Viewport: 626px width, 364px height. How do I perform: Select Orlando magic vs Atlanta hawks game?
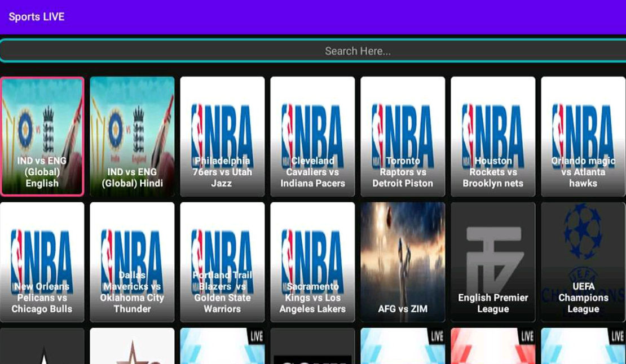pyautogui.click(x=583, y=136)
